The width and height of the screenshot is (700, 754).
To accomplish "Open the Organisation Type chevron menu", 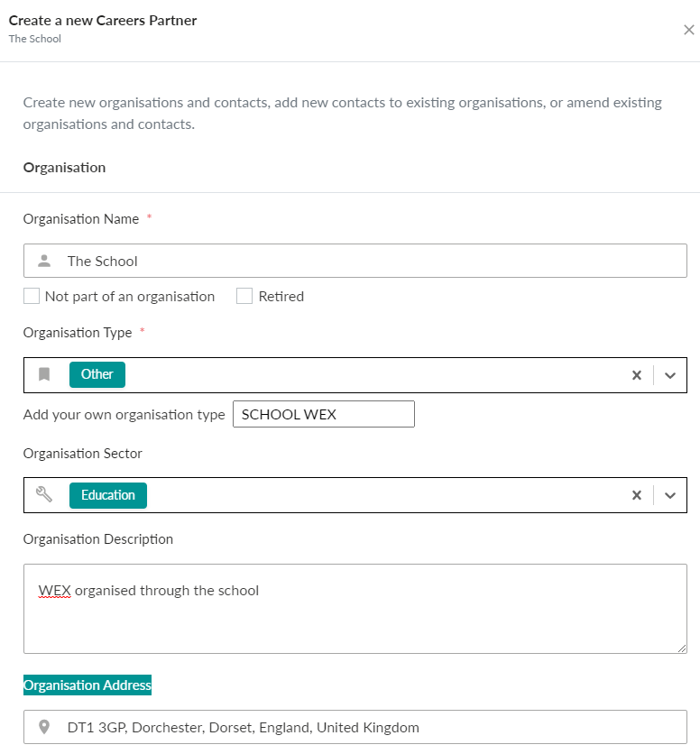I will point(669,374).
